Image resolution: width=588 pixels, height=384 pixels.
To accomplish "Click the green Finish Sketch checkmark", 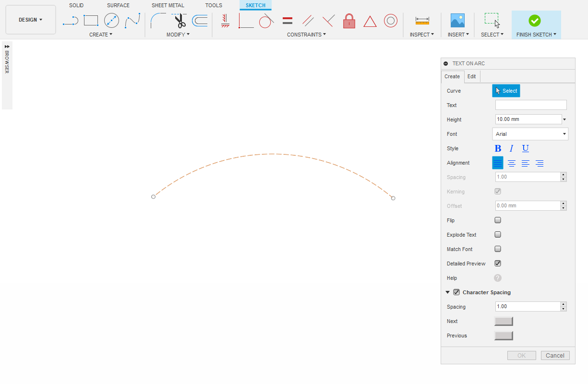I will coord(534,21).
